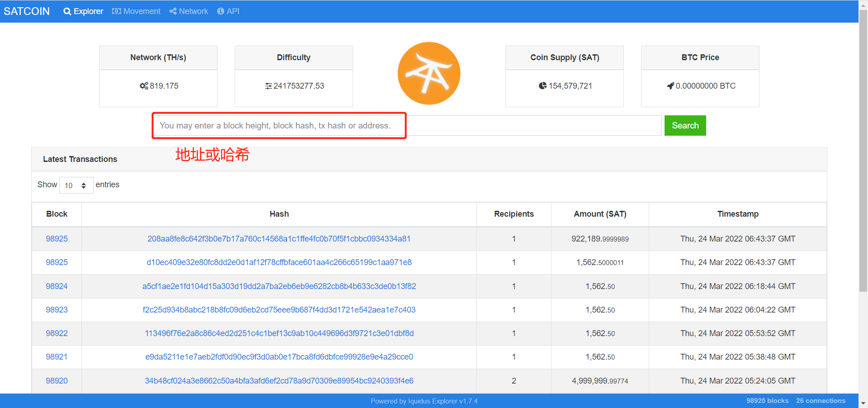Open the Network menu item
Viewport: 868px width, 408px height.
pos(193,11)
